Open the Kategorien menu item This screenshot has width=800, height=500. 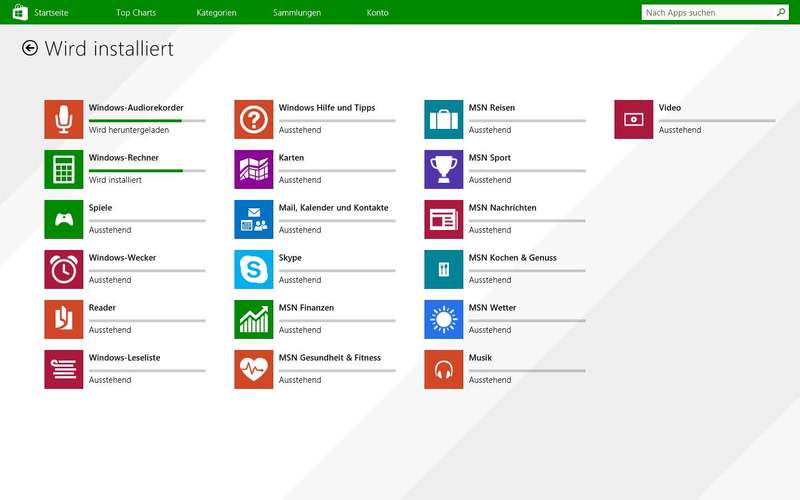point(216,13)
